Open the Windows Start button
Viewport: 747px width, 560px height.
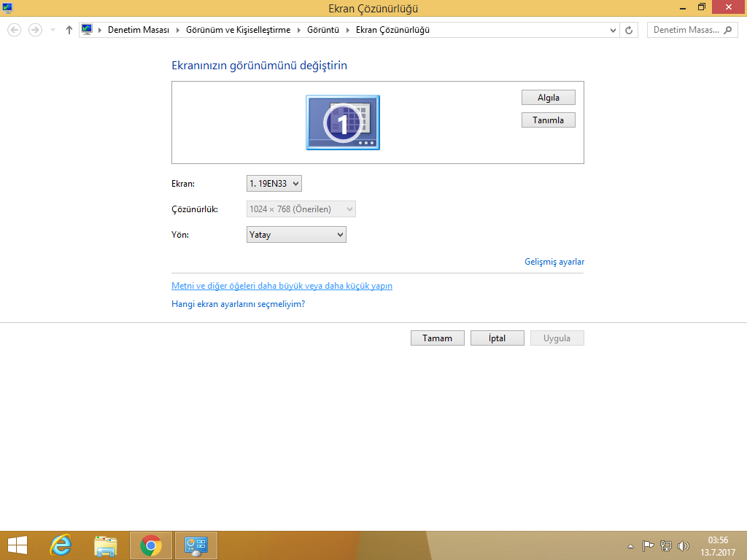tap(18, 545)
